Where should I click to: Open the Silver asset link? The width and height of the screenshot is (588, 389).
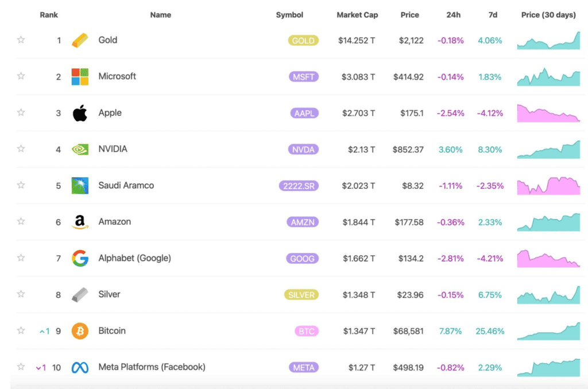(109, 294)
